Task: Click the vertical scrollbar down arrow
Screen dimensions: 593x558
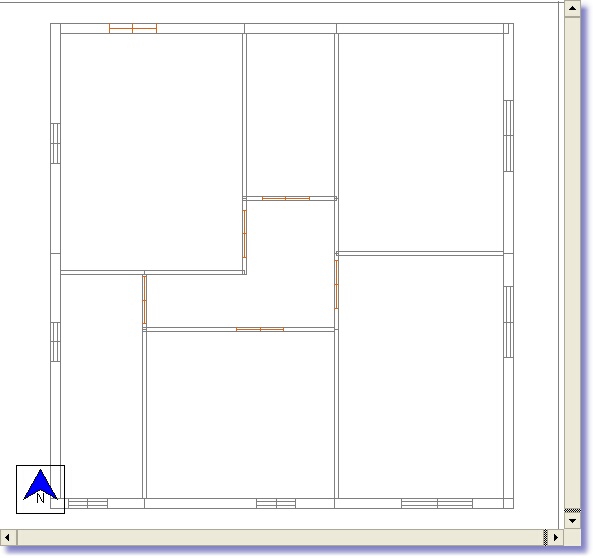Action: (x=572, y=521)
